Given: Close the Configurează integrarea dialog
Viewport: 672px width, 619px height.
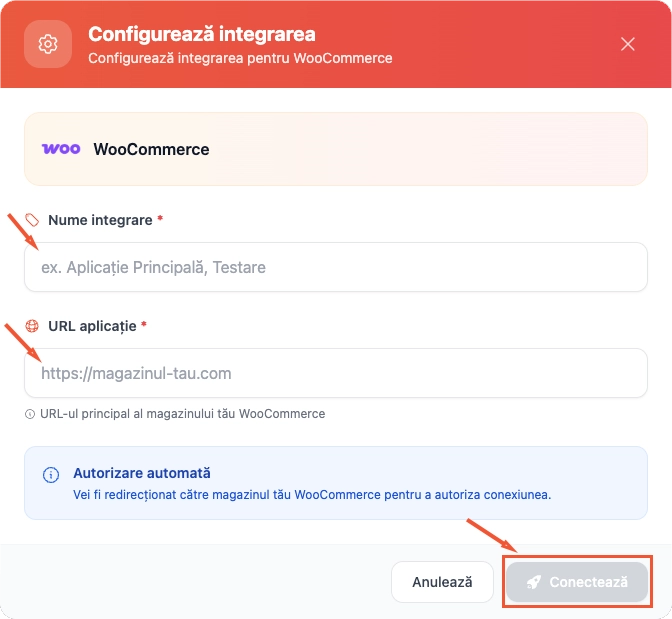Looking at the screenshot, I should 628,44.
